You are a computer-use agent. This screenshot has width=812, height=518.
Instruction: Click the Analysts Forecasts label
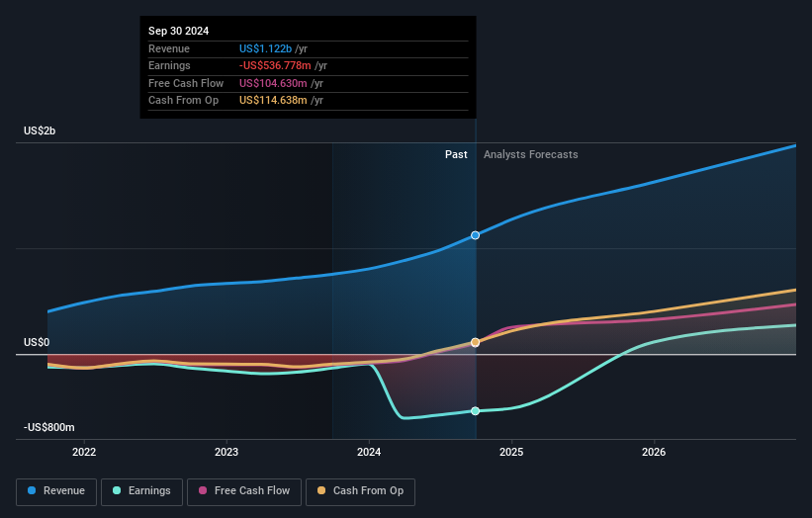click(531, 154)
